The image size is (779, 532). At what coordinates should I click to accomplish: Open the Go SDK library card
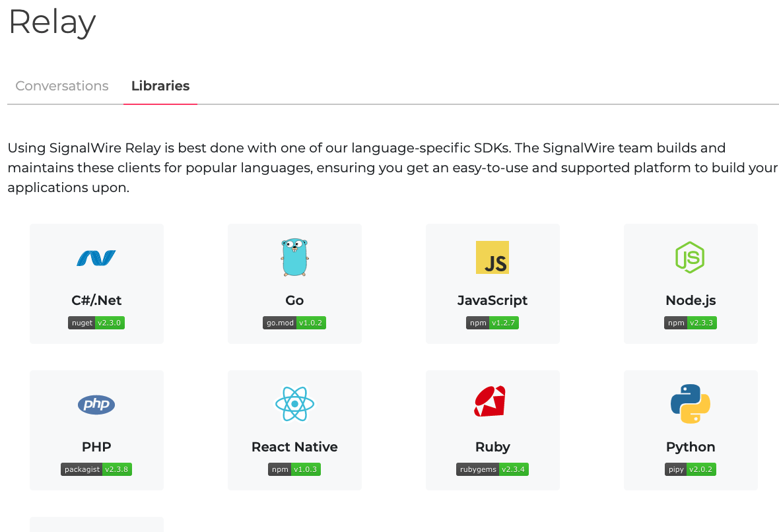(x=294, y=284)
